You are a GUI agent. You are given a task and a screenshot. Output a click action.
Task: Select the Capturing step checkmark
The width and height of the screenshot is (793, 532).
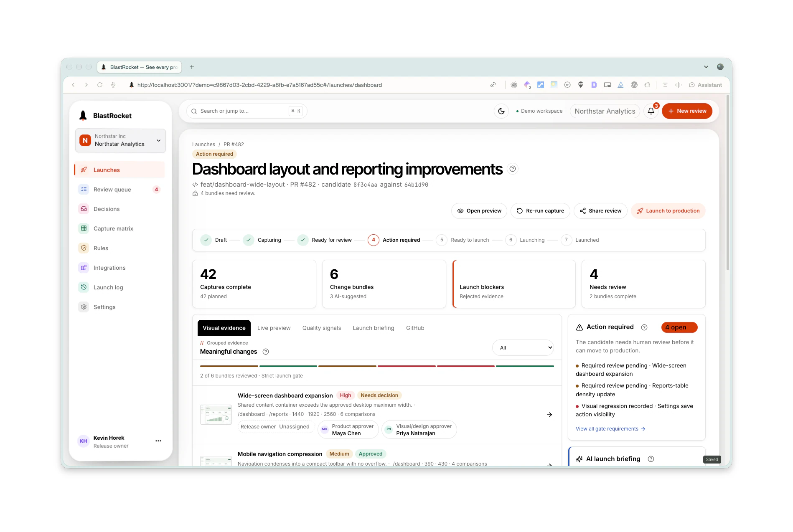point(249,240)
